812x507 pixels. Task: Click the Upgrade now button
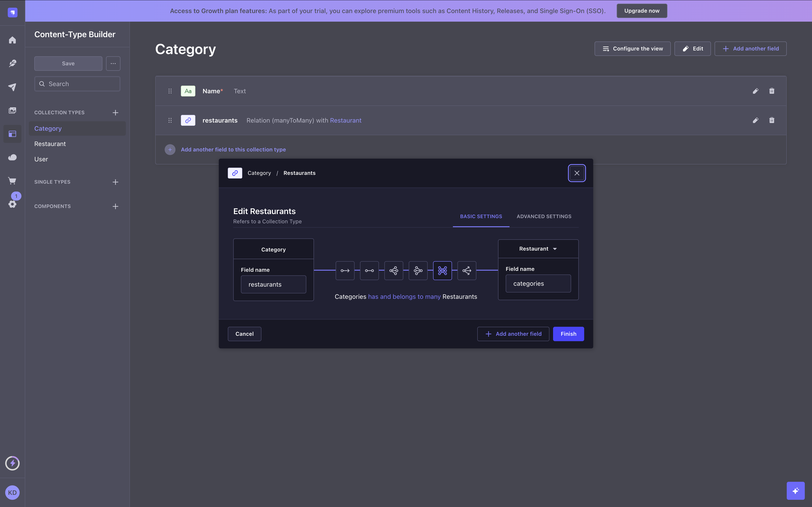pos(641,10)
